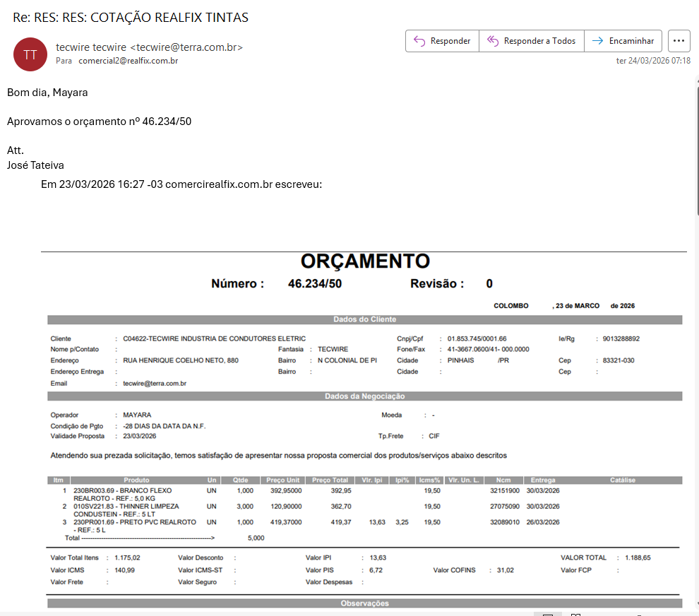Click the Dados do Cliente section header

(x=364, y=320)
